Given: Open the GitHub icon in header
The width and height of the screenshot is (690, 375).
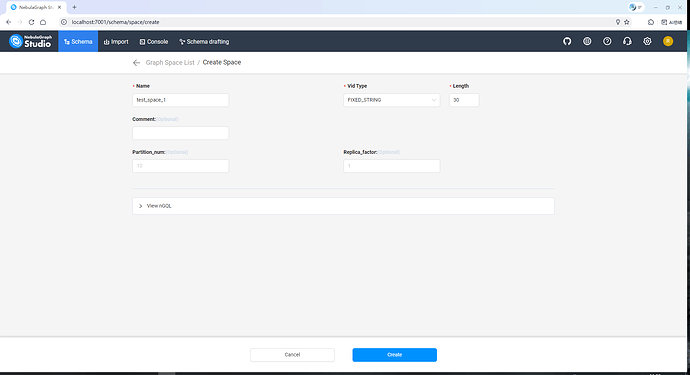Looking at the screenshot, I should [x=567, y=41].
